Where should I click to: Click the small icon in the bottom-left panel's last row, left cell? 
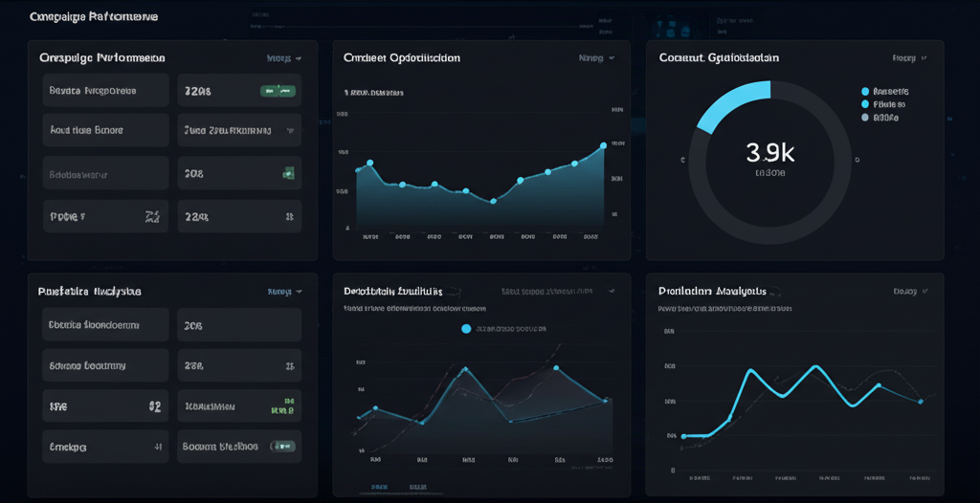point(158,447)
